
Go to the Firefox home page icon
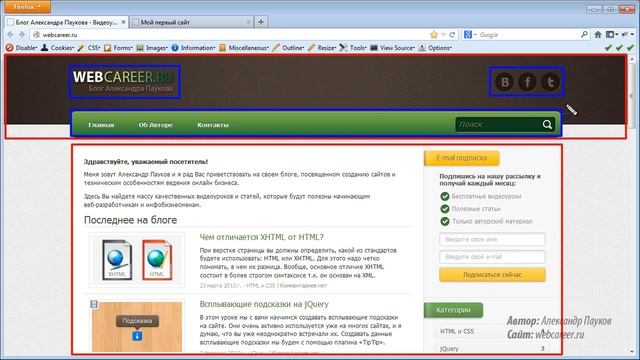[x=598, y=35]
